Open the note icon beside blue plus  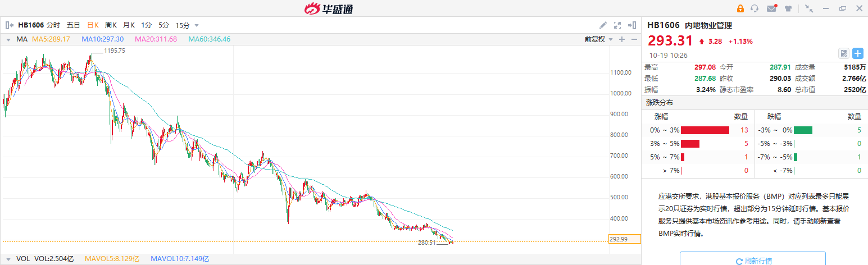pos(843,53)
